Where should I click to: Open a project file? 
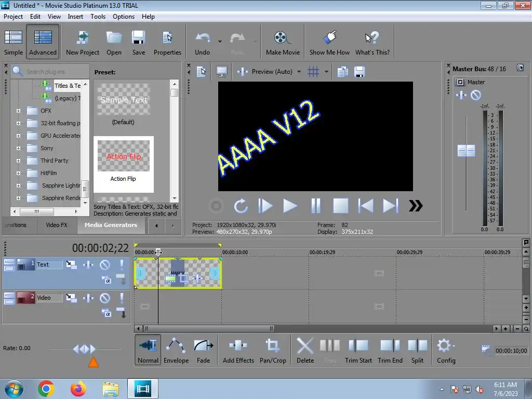tap(114, 43)
